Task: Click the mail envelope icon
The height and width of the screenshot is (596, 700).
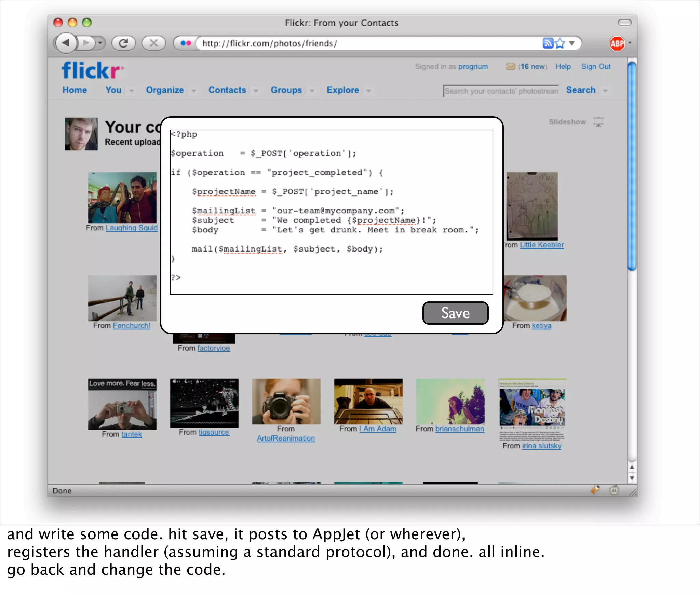Action: [x=510, y=66]
